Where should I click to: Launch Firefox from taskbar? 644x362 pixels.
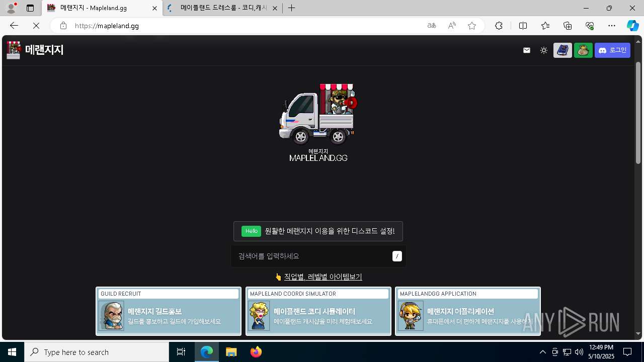[256, 352]
